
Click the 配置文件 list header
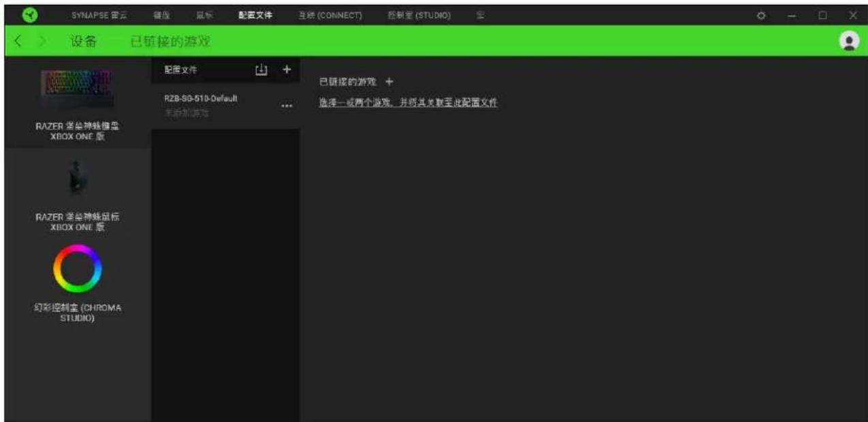click(181, 69)
